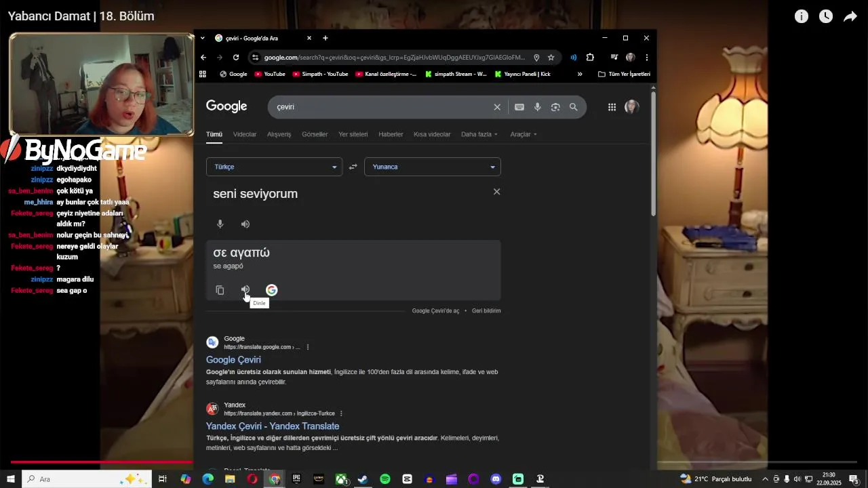Clear the seni seviyorum source text
The height and width of the screenshot is (488, 868).
click(496, 192)
